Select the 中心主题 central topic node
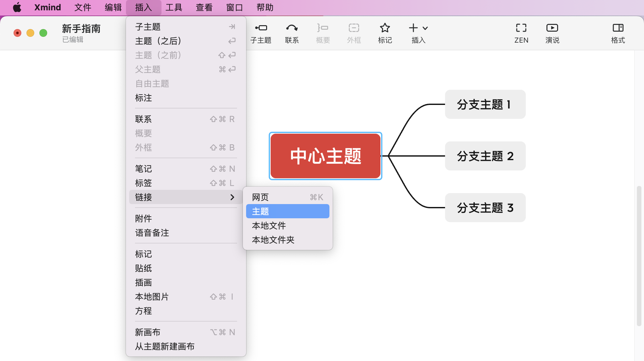This screenshot has height=361, width=644. tap(326, 156)
